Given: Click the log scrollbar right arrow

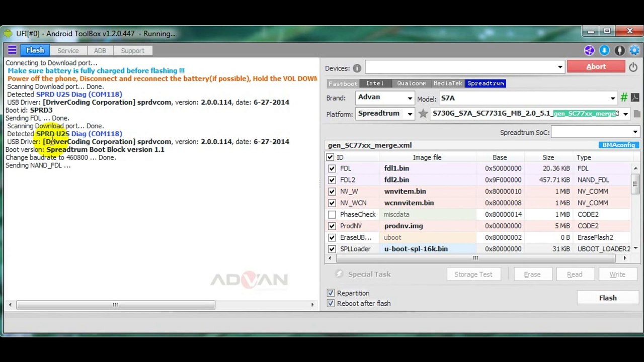Looking at the screenshot, I should click(x=312, y=305).
